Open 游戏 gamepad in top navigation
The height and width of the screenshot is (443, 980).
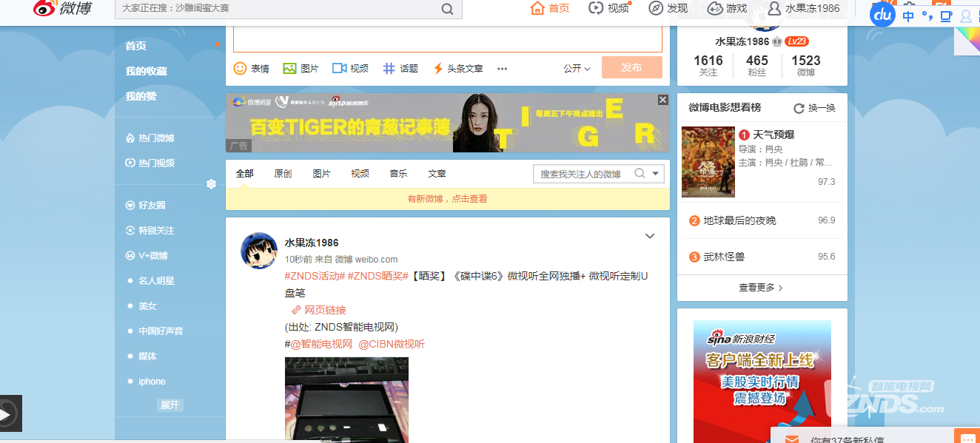[727, 8]
